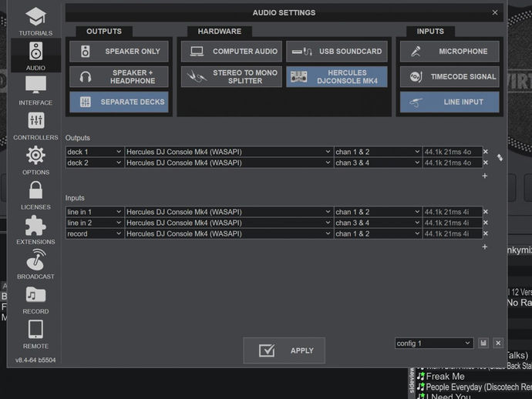
Task: Enable Timecode Signal input
Action: (x=450, y=76)
